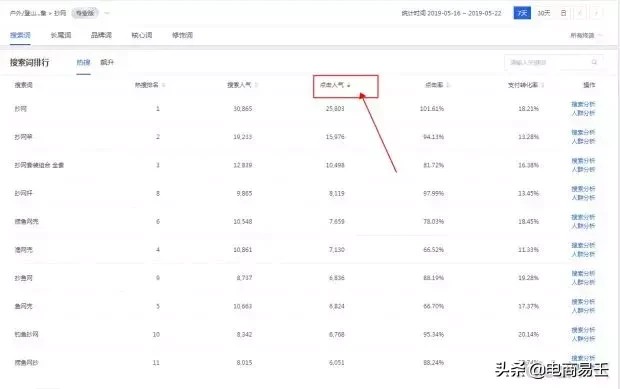Image resolution: width=620 pixels, height=389 pixels.
Task: Click the click popularity value 7,130
Action: (x=336, y=250)
